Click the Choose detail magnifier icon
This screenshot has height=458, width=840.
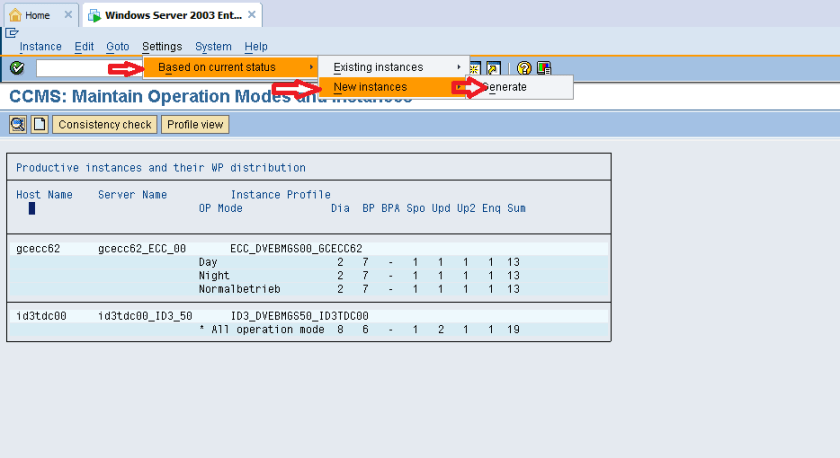(18, 125)
